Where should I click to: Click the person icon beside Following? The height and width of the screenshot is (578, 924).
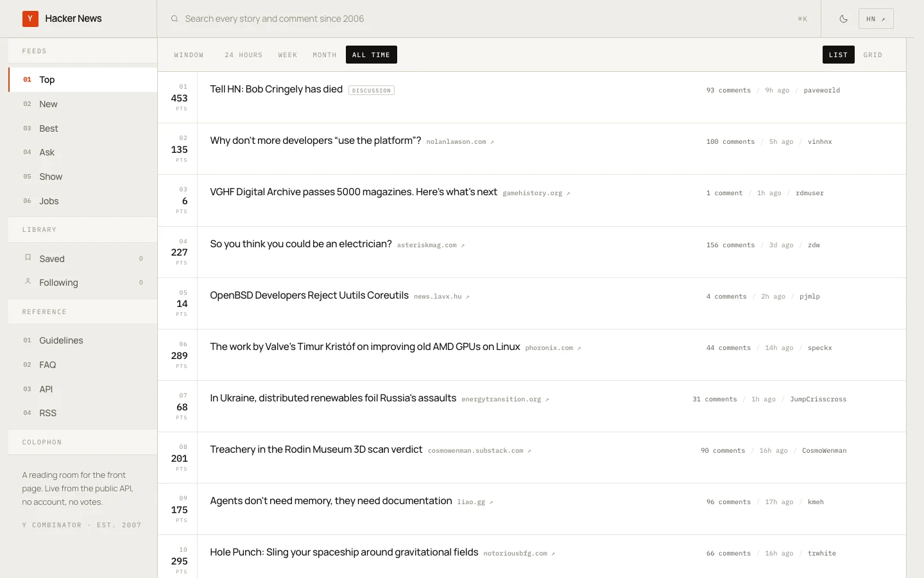[28, 281]
